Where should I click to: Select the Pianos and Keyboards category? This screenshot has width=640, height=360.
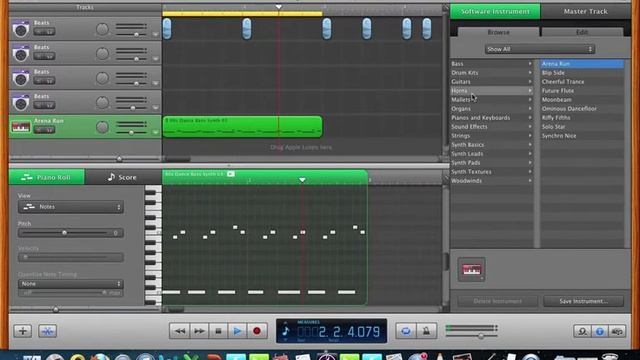491,118
